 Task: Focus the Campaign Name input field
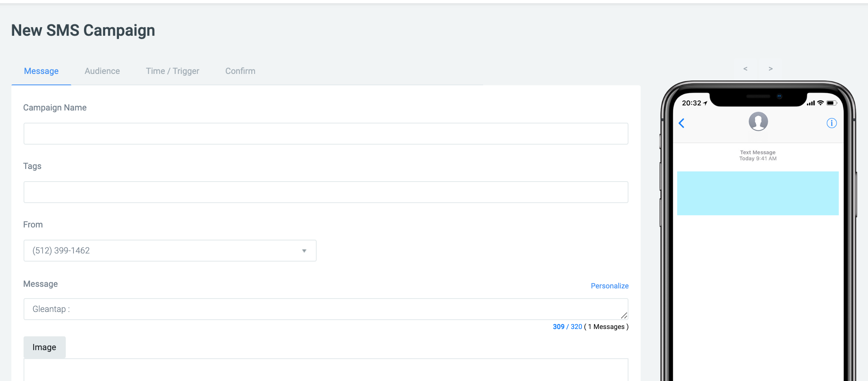[x=326, y=134]
